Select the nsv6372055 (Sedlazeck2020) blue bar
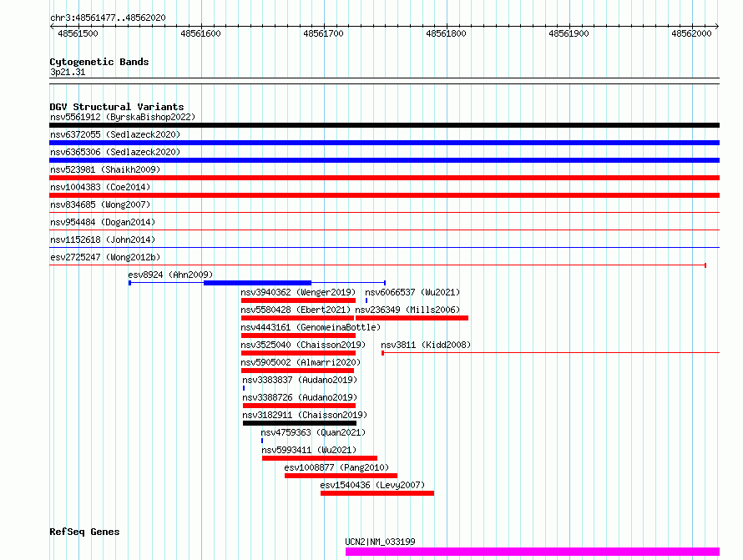 pos(384,143)
